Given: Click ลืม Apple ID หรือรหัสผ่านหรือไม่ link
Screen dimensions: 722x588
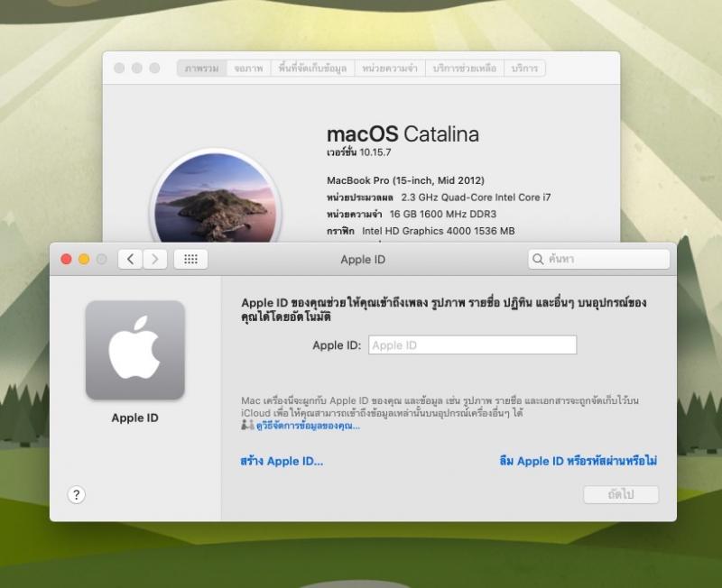Looking at the screenshot, I should pos(579,461).
